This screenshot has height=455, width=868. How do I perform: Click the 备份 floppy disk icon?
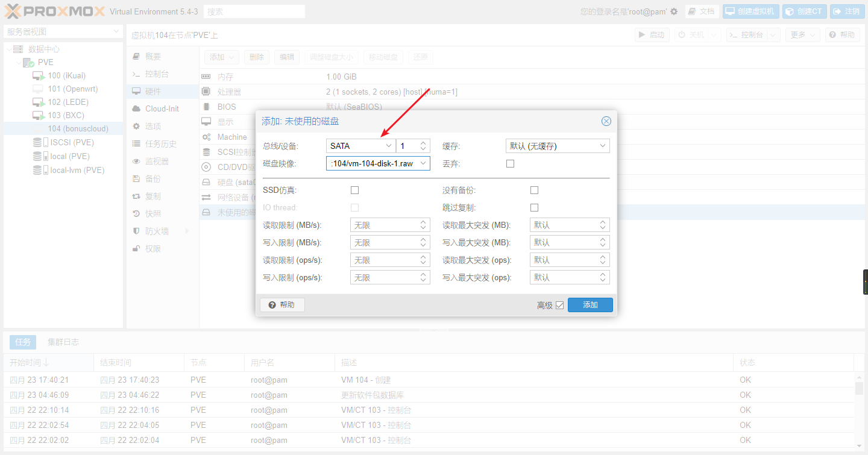point(136,179)
